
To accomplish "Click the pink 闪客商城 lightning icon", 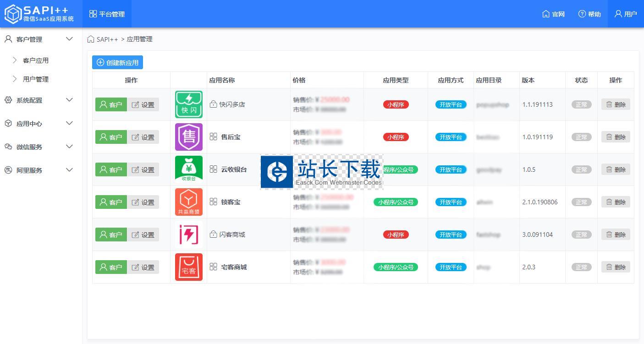I will point(188,234).
